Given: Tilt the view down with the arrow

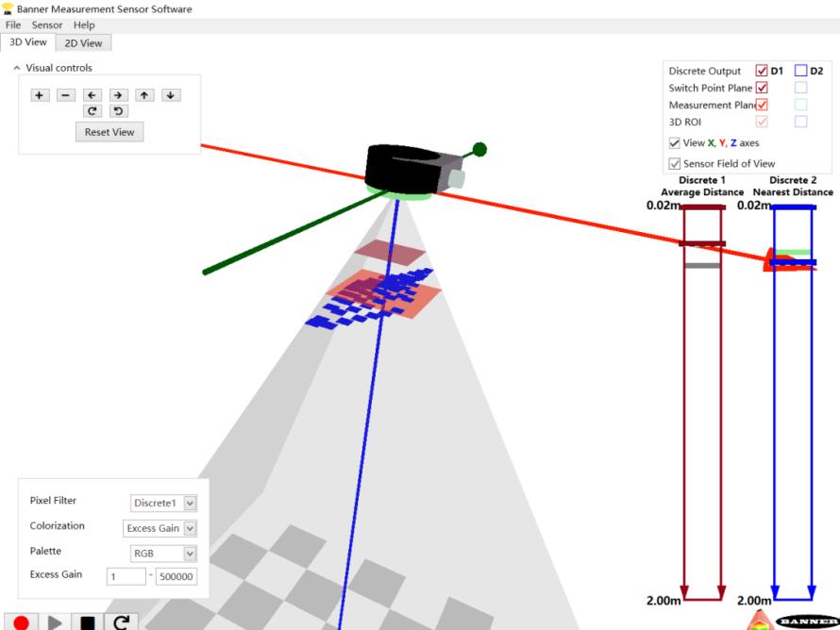Looking at the screenshot, I should 171,95.
